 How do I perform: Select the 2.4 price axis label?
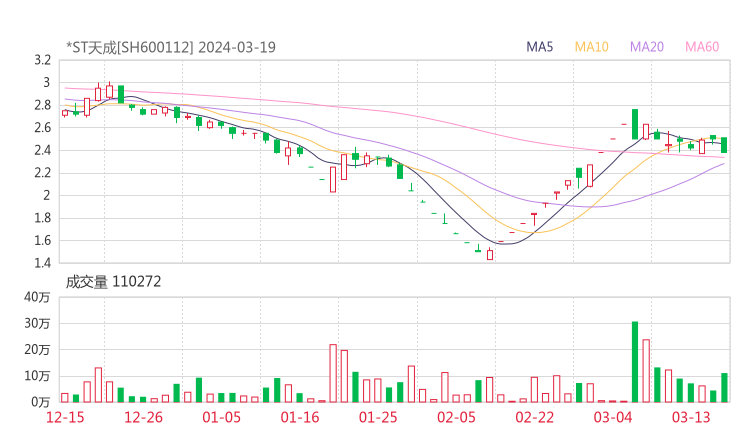click(42, 150)
